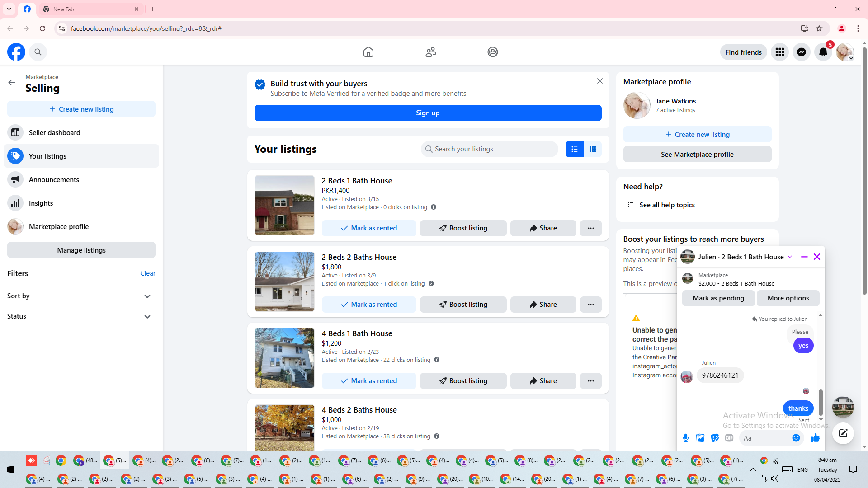Click the GIF icon in chat composer
This screenshot has width=868, height=488.
[x=729, y=438]
